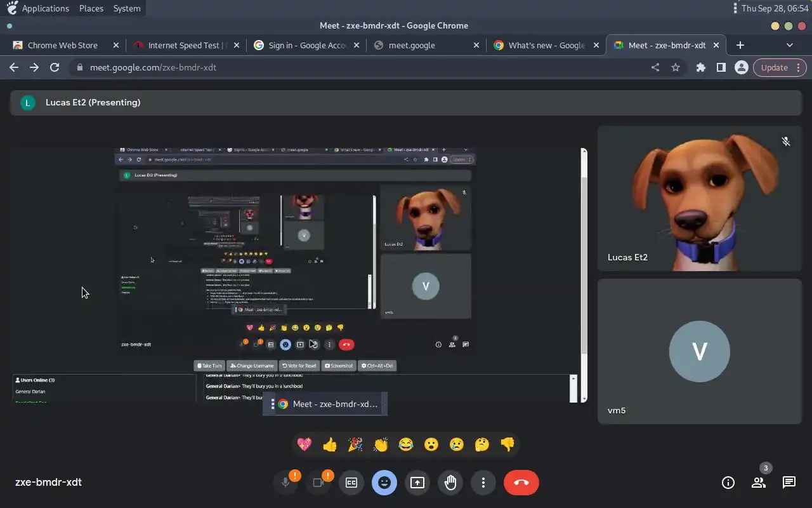Close the Internet Speed Test tab
Image resolution: width=812 pixels, height=508 pixels.
point(237,45)
